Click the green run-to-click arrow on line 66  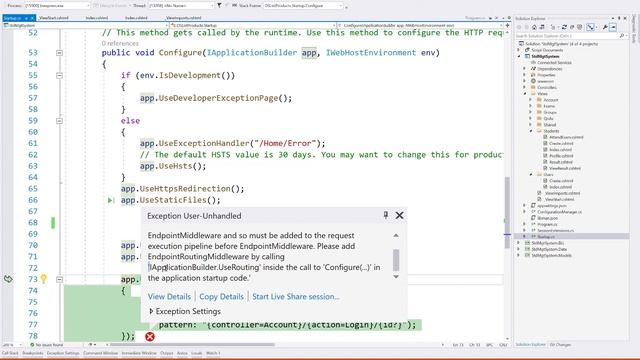pyautogui.click(x=111, y=200)
